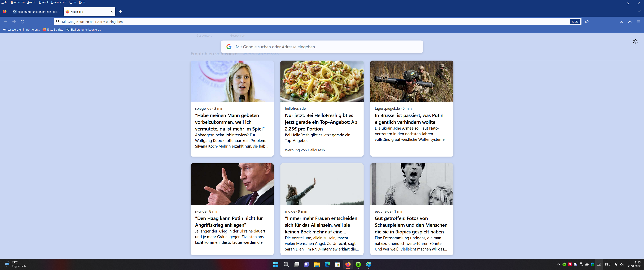Show hidden system tray icons chevron
Screen dimensions: 644x270
(558, 264)
